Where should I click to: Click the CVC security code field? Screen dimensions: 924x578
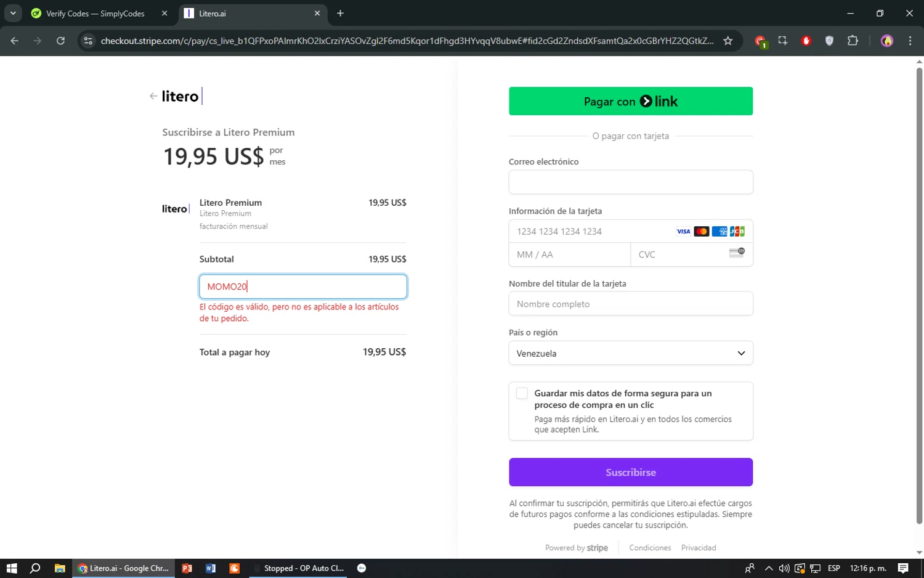pyautogui.click(x=692, y=254)
